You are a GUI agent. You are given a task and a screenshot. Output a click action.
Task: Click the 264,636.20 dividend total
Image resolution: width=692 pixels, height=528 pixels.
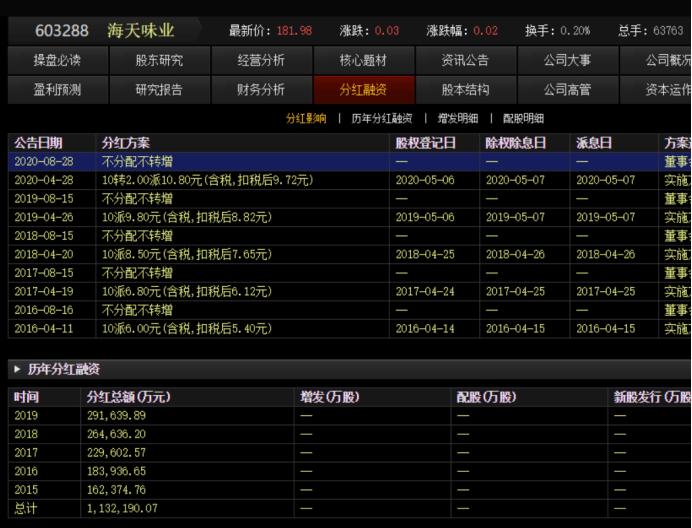click(x=116, y=434)
